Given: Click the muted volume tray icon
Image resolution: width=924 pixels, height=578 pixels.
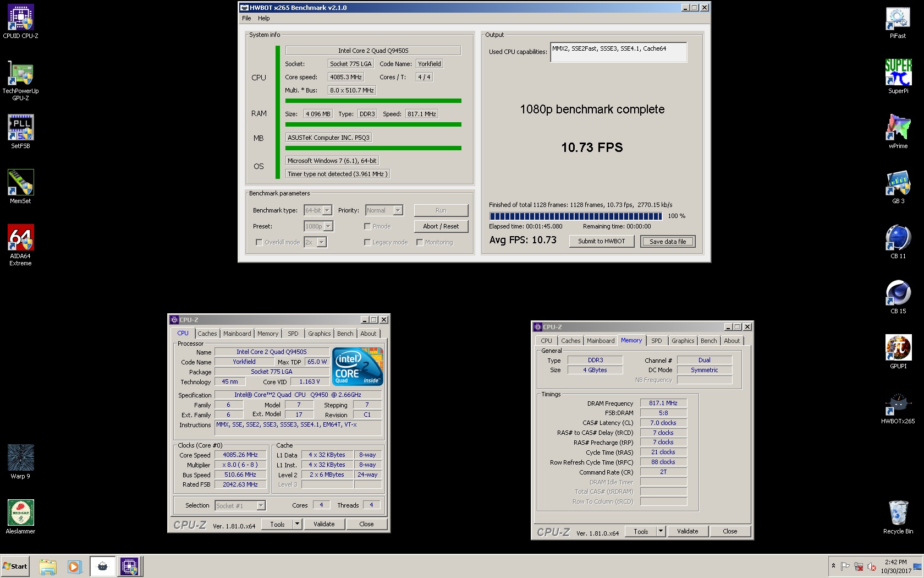Looking at the screenshot, I should (x=872, y=566).
